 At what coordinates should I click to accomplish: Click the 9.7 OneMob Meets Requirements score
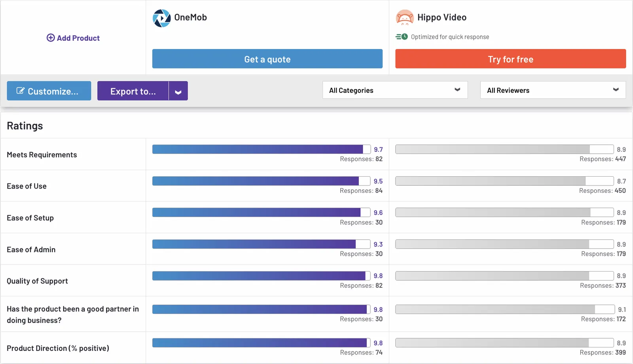pos(378,149)
